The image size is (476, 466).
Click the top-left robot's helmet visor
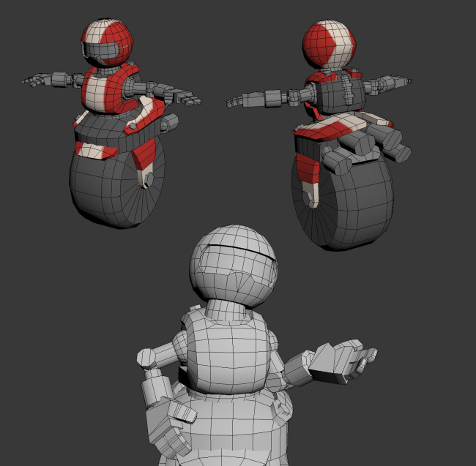click(x=103, y=50)
